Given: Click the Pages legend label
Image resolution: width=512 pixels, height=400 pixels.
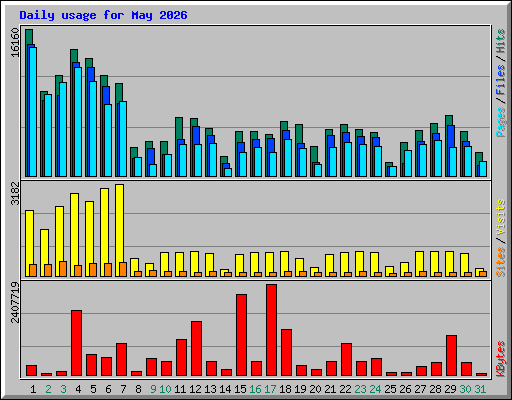Looking at the screenshot, I should [501, 122].
